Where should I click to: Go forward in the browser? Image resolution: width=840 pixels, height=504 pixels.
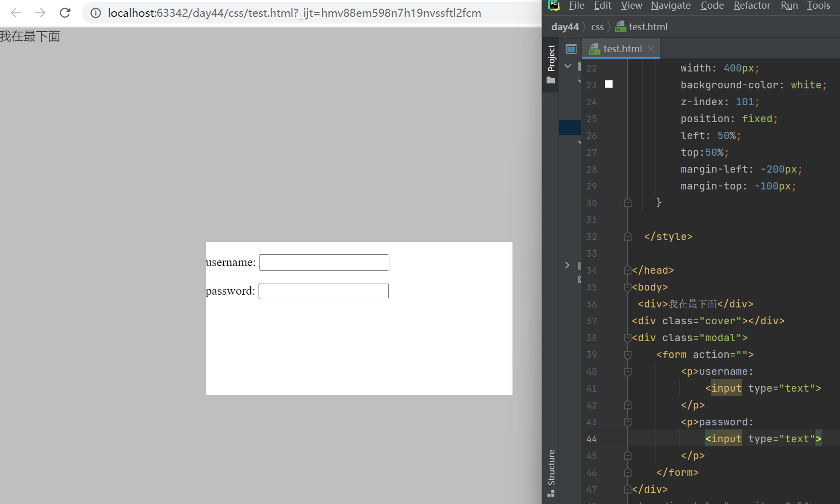point(40,13)
